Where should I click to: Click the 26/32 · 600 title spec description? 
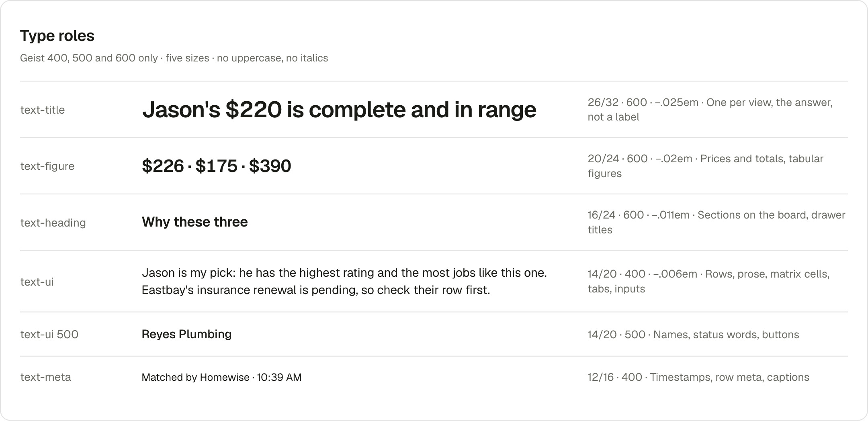[x=710, y=110]
